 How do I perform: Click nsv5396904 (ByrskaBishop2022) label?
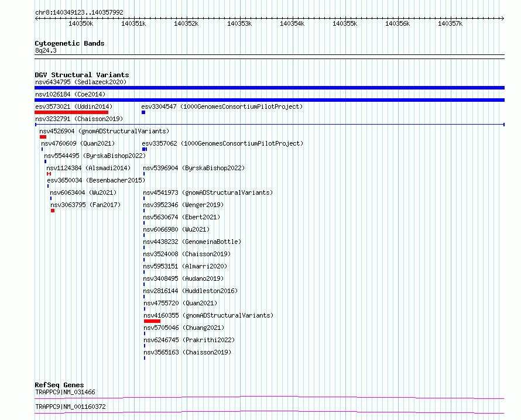pyautogui.click(x=194, y=168)
